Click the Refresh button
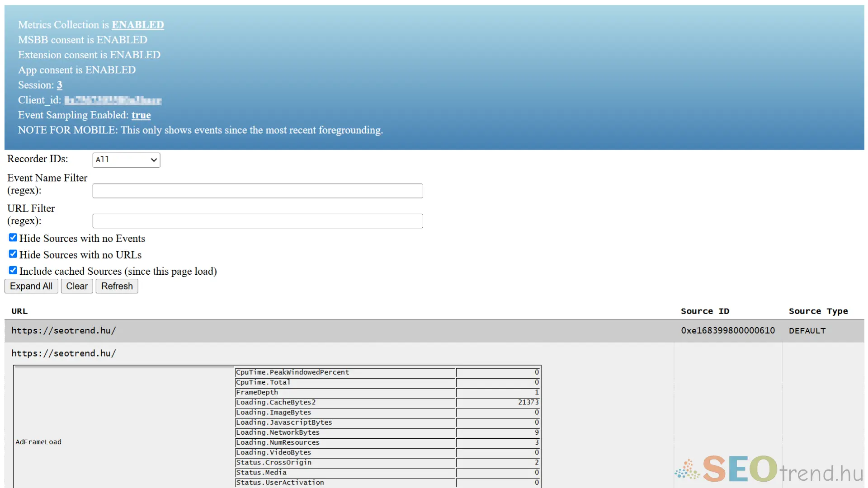Image resolution: width=868 pixels, height=488 pixels. [117, 286]
